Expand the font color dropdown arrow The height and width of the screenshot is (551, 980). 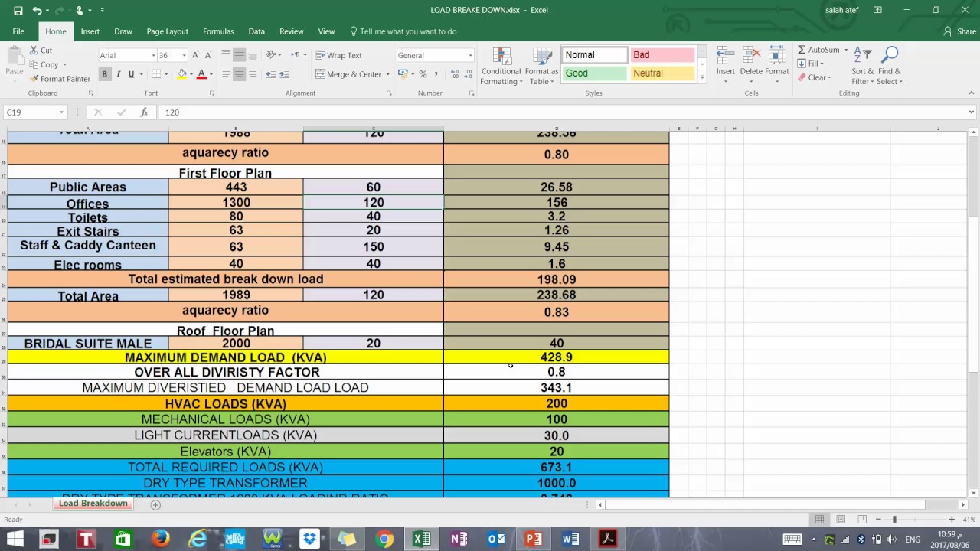pyautogui.click(x=212, y=74)
